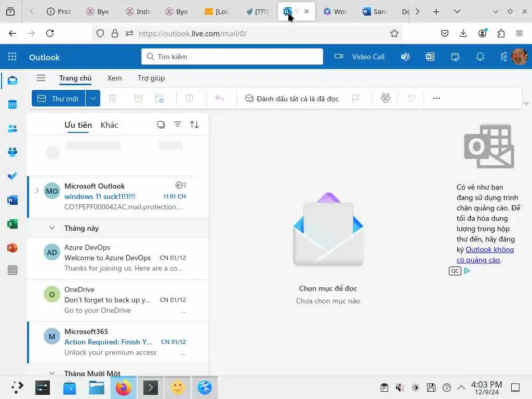Open more toolbar options ellipsis
This screenshot has width=532, height=399.
pos(436,98)
